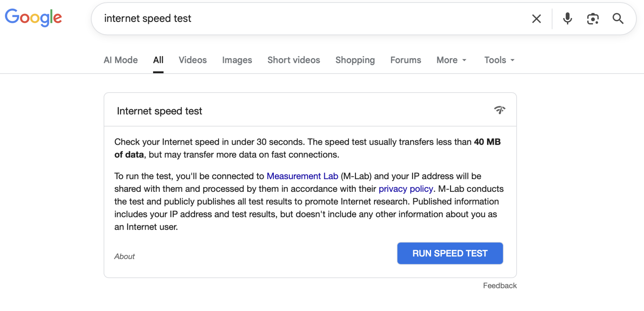
Task: View Short videos results
Action: tap(293, 60)
